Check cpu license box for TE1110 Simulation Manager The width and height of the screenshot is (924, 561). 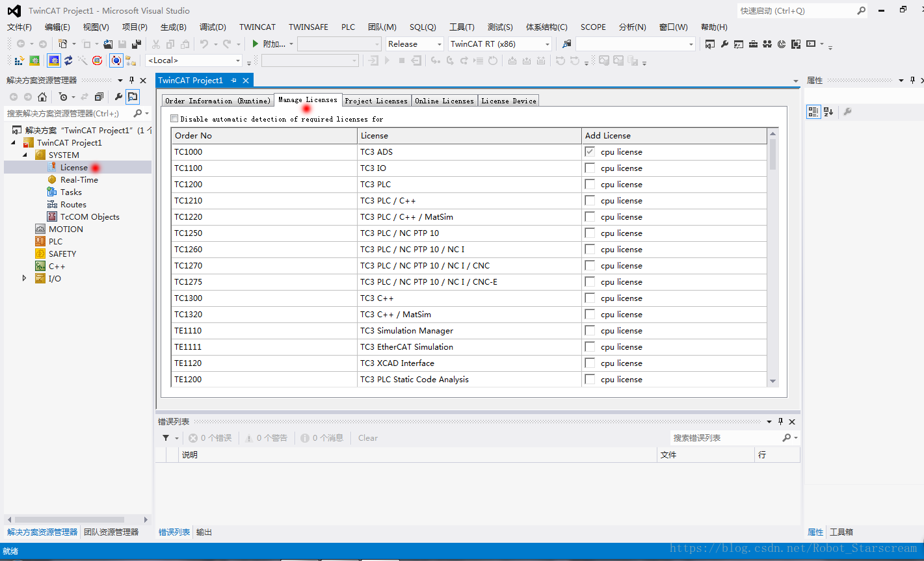pos(590,330)
